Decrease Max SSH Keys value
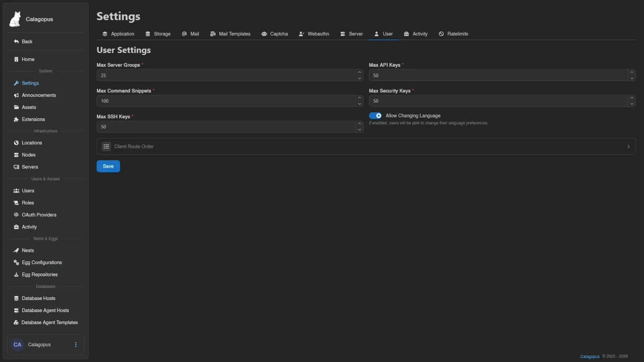 359,130
